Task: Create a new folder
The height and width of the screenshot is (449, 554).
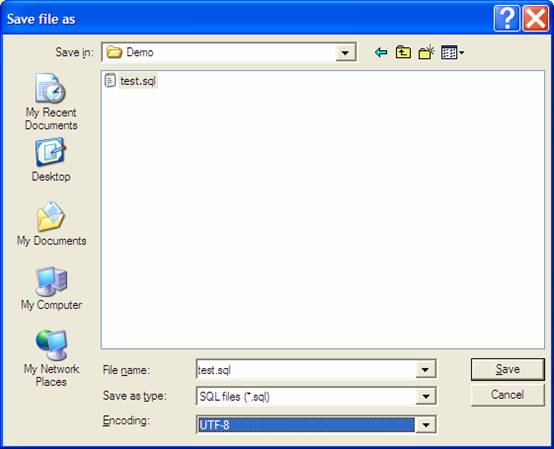Action: point(426,52)
